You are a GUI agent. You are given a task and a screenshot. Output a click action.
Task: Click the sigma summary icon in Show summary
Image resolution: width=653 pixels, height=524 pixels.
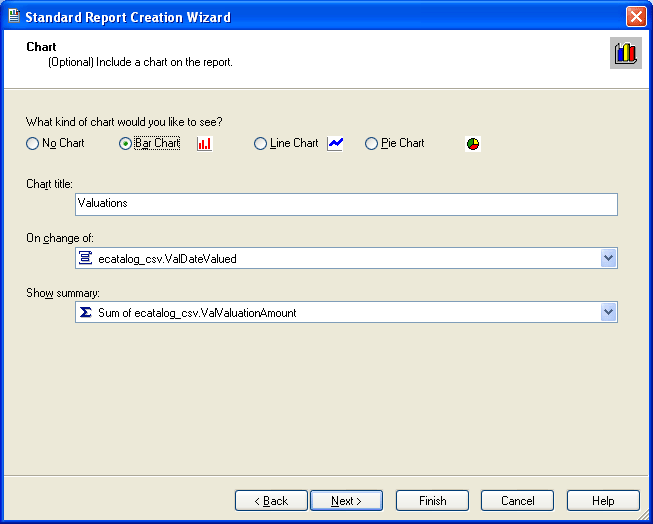tap(86, 313)
